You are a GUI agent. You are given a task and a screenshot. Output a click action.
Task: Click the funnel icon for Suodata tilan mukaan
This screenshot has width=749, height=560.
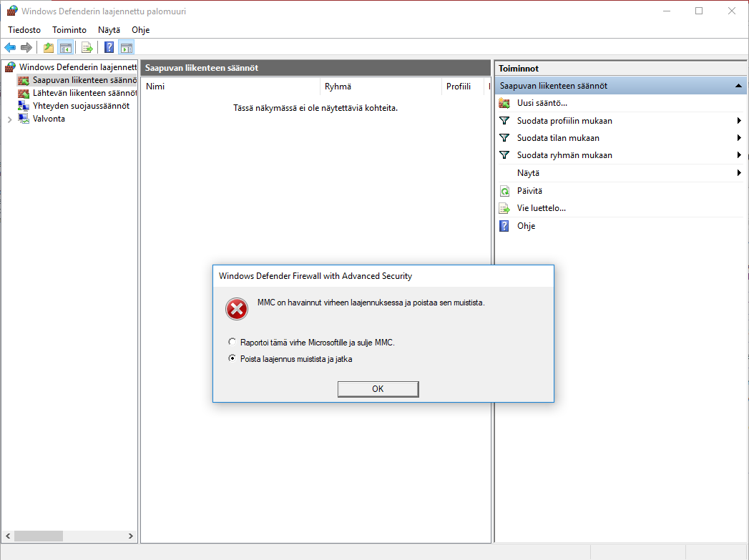point(504,138)
